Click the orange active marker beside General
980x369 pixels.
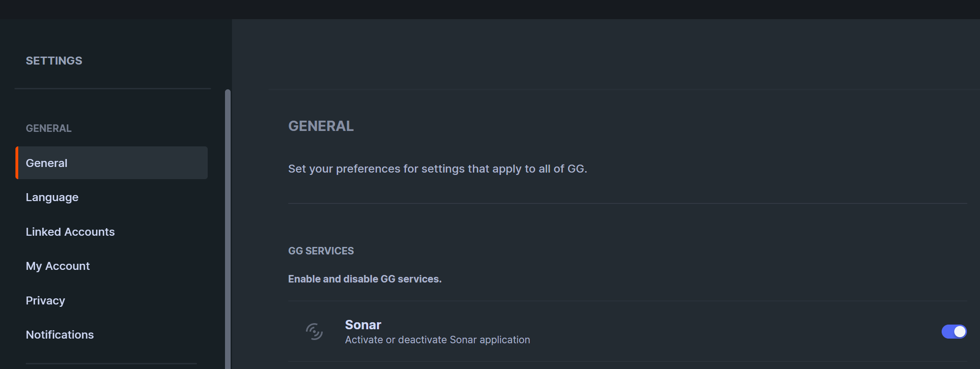click(x=17, y=163)
